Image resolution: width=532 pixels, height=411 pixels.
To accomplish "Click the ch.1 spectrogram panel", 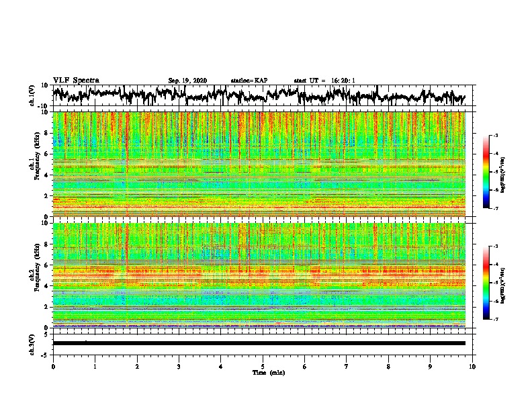I will click(x=259, y=164).
